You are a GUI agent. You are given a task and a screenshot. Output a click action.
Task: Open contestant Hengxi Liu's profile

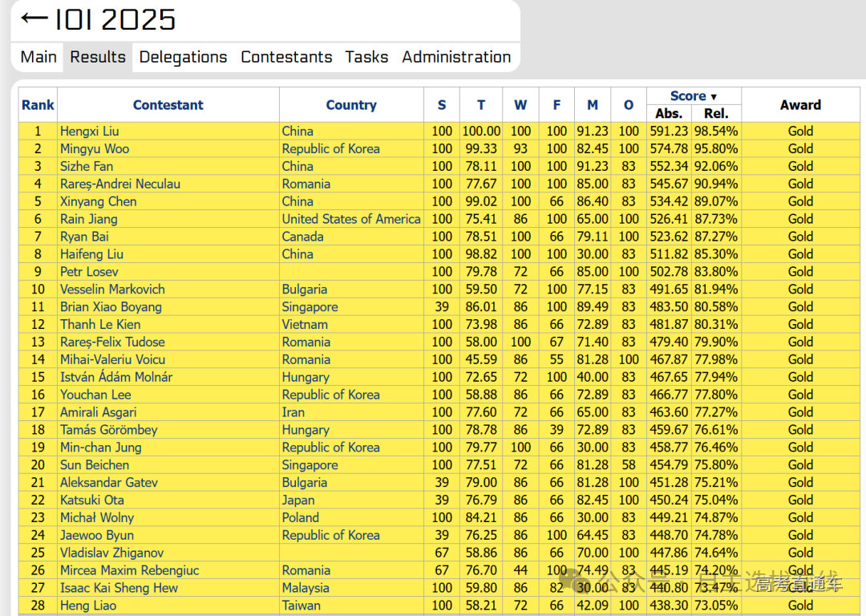point(90,132)
